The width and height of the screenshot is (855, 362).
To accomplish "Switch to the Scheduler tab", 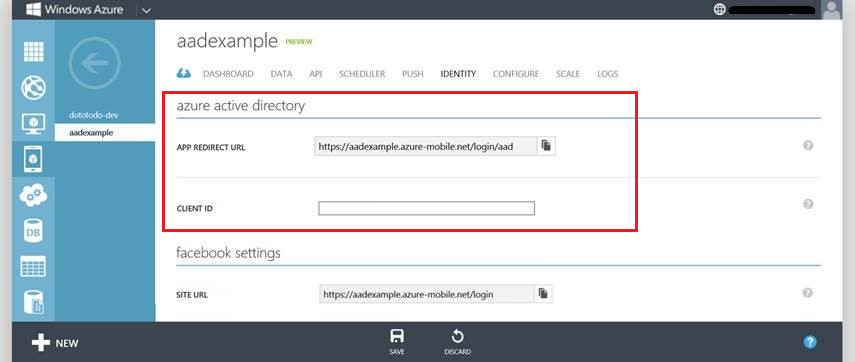I will [x=362, y=74].
